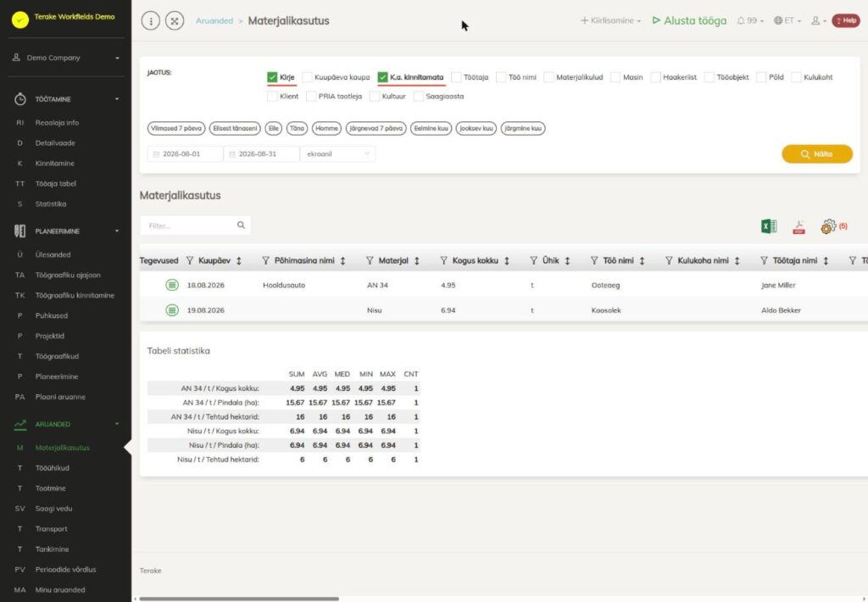Click the Töötaja nimi column filter funnel
The height and width of the screenshot is (602, 868).
click(764, 260)
